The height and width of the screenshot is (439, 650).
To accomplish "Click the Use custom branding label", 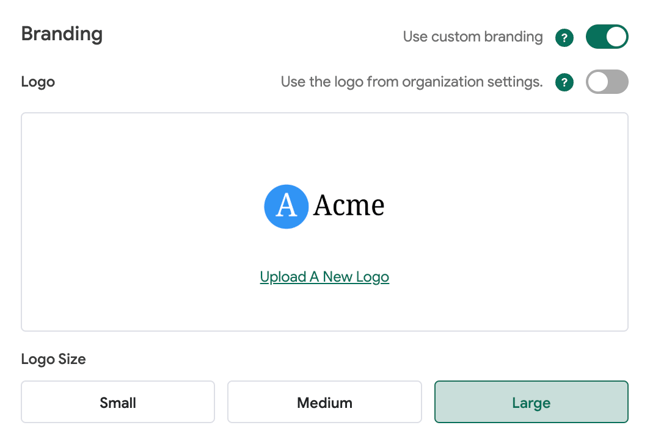I will click(x=472, y=37).
